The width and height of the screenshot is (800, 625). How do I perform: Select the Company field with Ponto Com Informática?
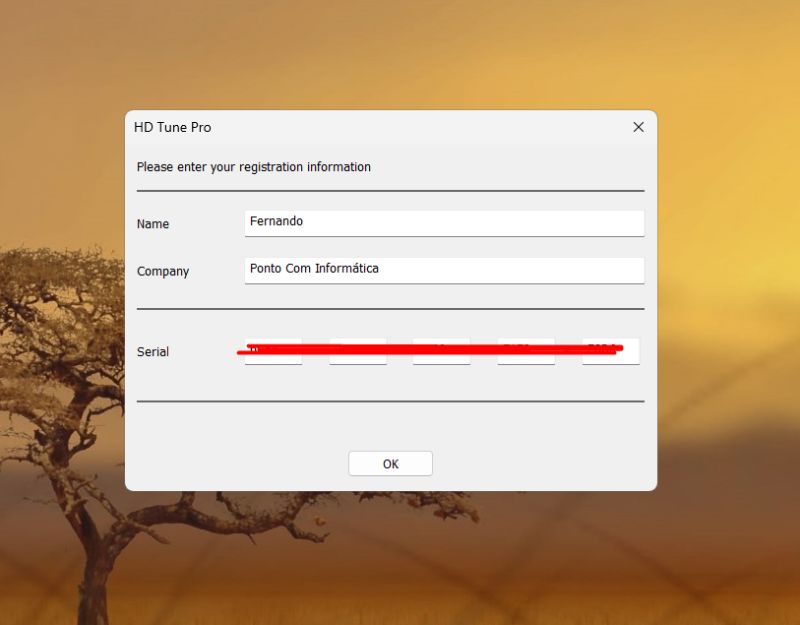[x=444, y=270]
